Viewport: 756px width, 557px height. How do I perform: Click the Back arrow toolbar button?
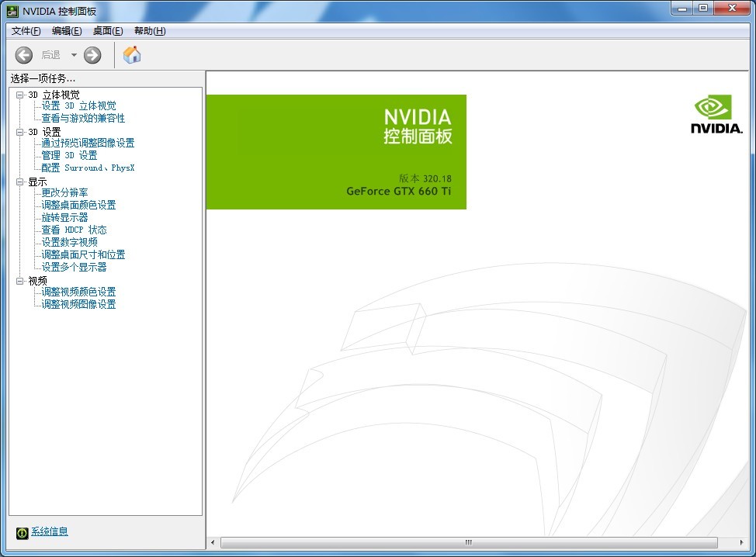23,55
